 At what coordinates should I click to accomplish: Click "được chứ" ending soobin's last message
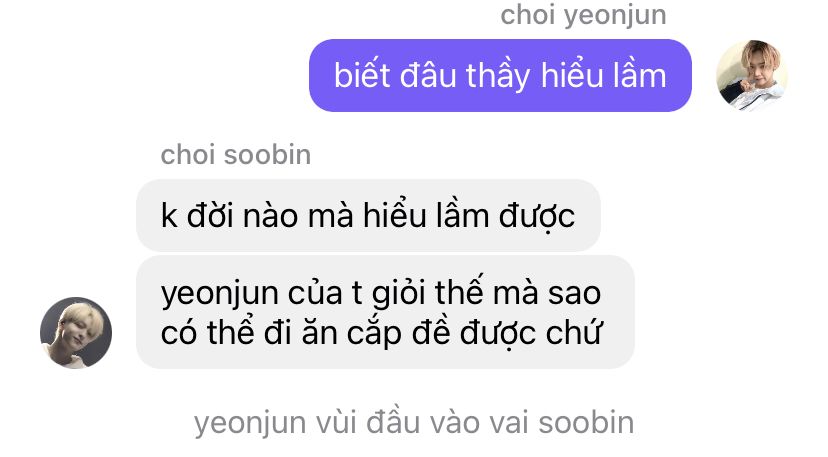click(530, 333)
